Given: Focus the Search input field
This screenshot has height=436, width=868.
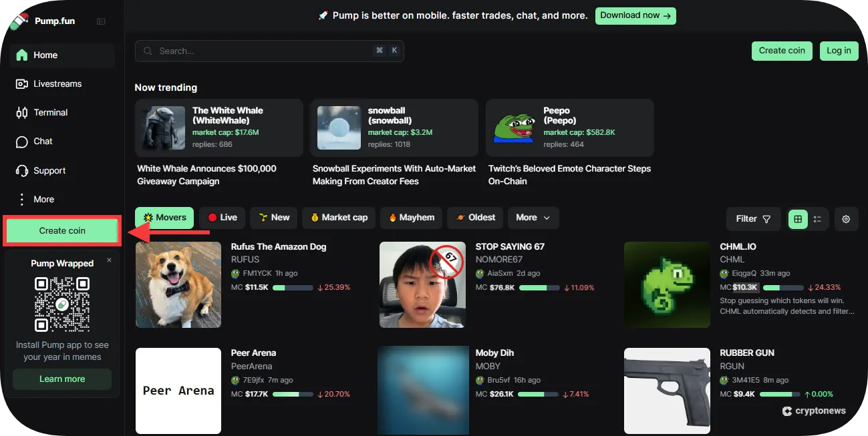Looking at the screenshot, I should point(264,51).
